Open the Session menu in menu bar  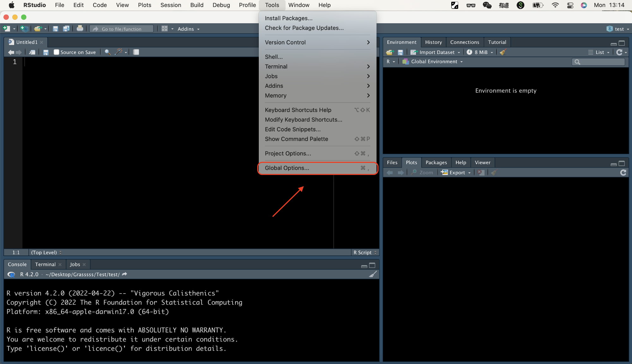pos(171,5)
